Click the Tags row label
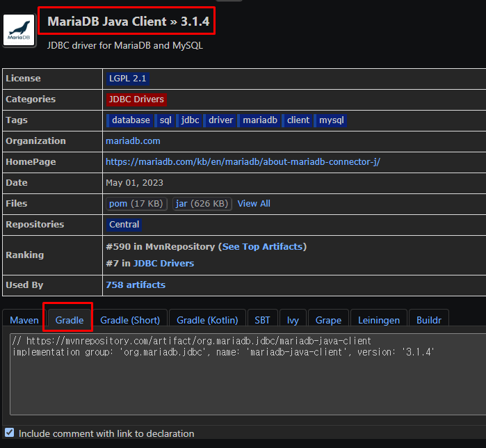Screen dimensions: 486x448 [17, 120]
